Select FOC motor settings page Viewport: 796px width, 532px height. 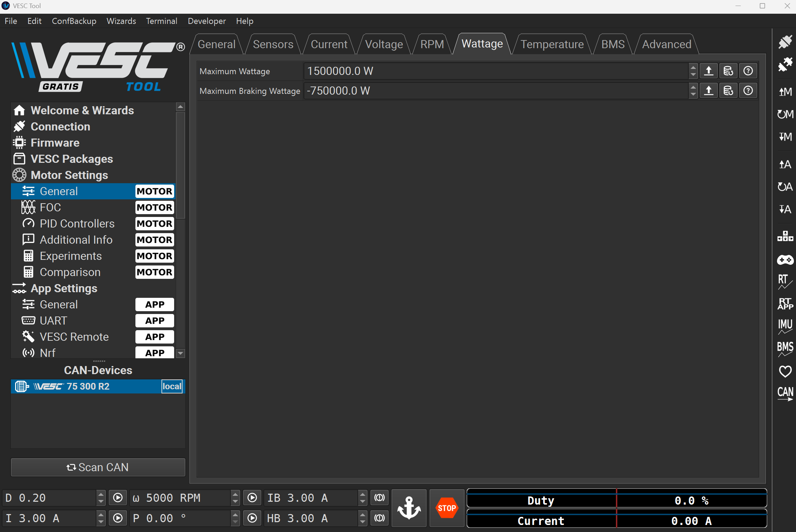(x=51, y=207)
